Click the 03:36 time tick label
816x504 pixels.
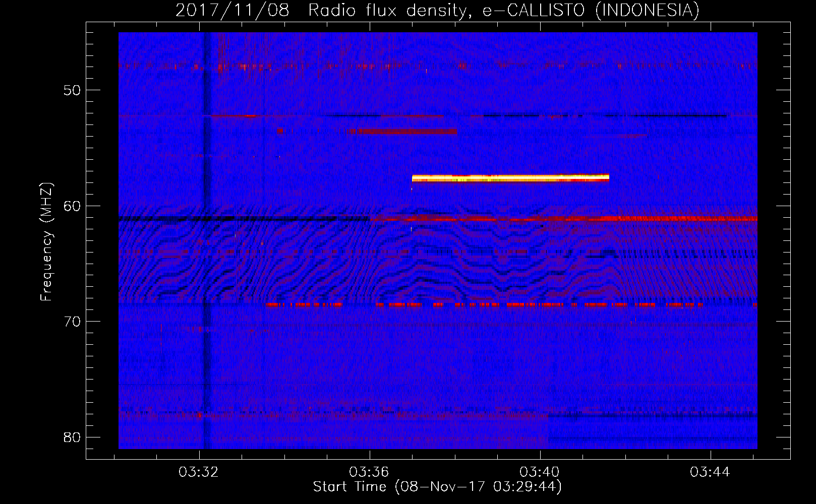[x=369, y=472]
